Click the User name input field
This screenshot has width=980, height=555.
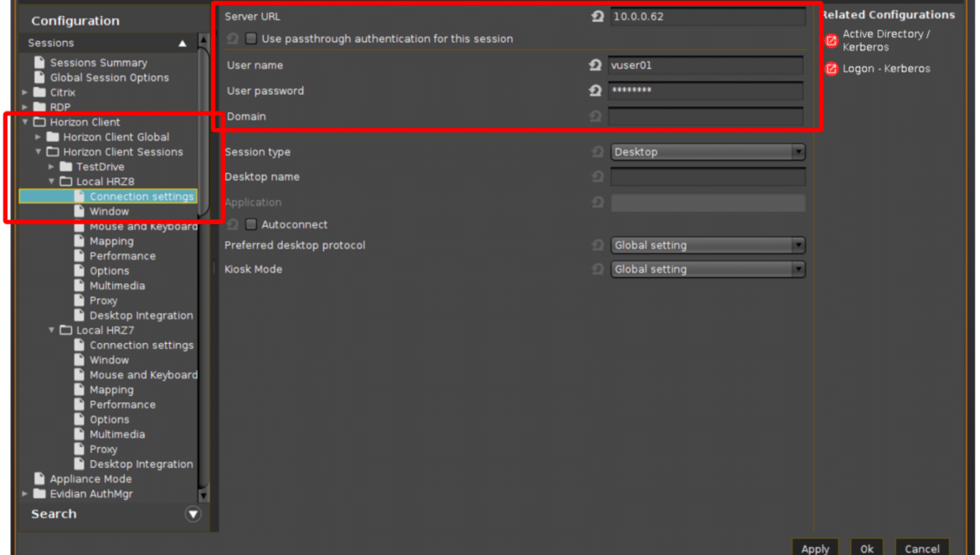705,65
